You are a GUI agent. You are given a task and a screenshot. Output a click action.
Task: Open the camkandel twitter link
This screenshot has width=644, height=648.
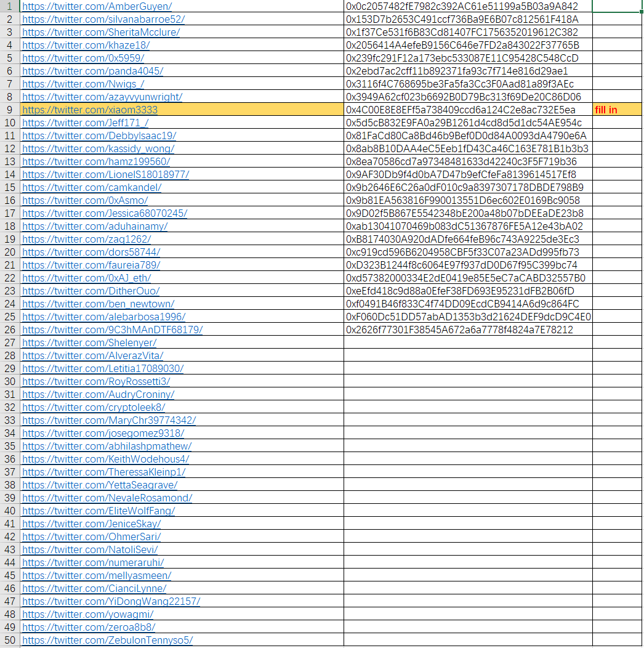92,187
